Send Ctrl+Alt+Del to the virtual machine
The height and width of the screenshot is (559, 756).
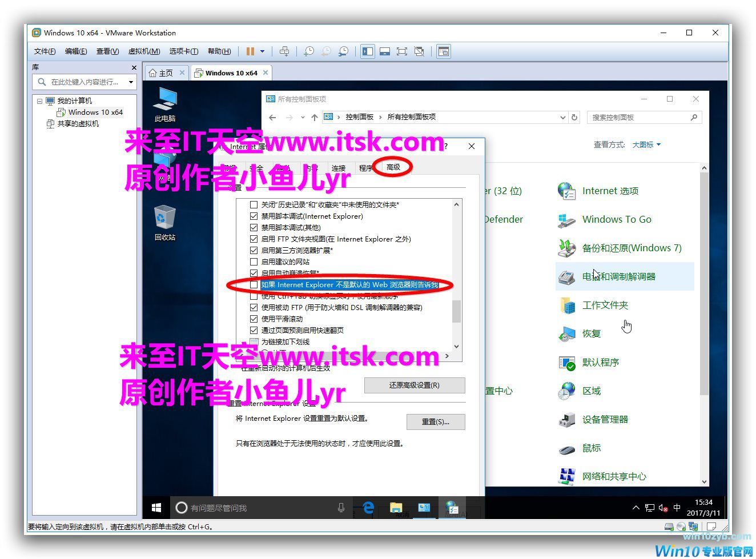click(284, 51)
